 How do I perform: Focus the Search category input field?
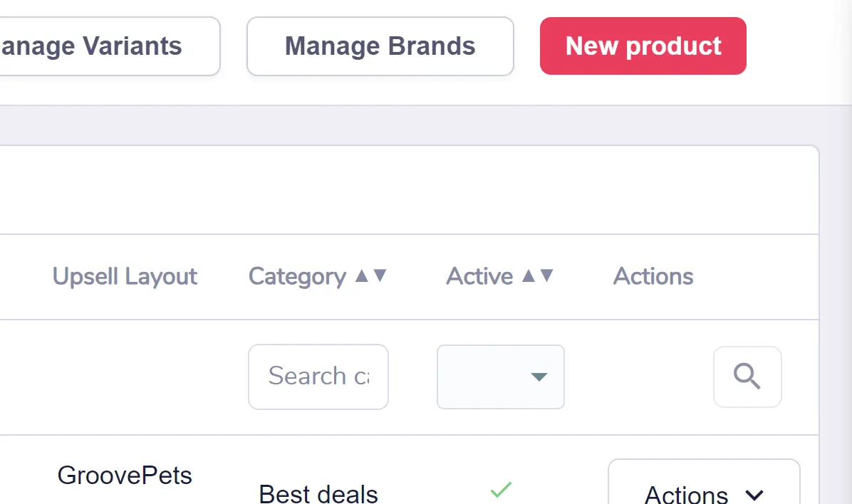[318, 377]
